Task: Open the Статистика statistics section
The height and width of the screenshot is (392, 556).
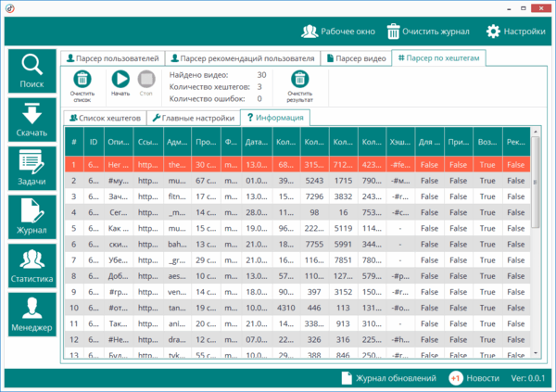Action: point(32,267)
